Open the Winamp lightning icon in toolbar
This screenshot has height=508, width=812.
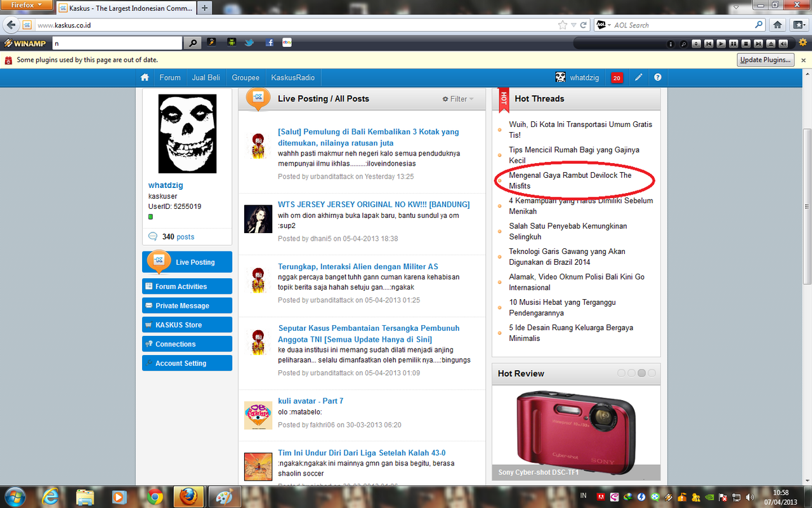211,43
